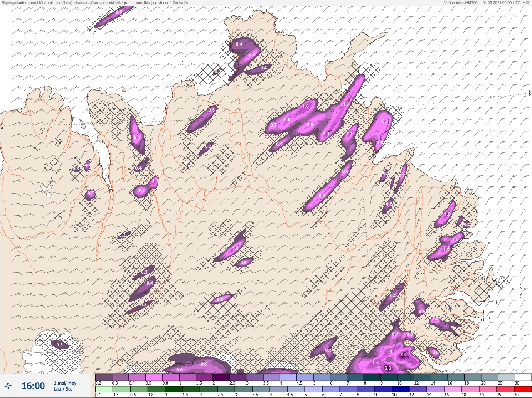The image size is (532, 398).
Task: Select upper legend swatch between 2 and 2.5
Action: (x=222, y=377)
